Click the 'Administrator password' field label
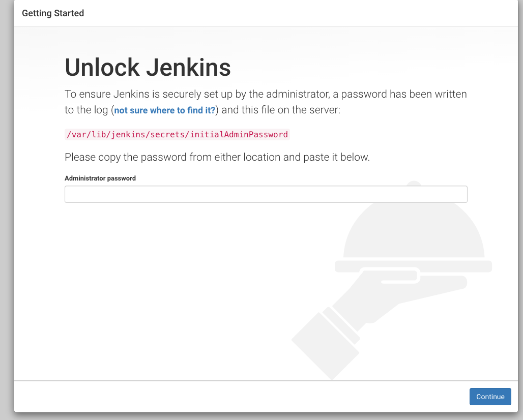 [100, 178]
